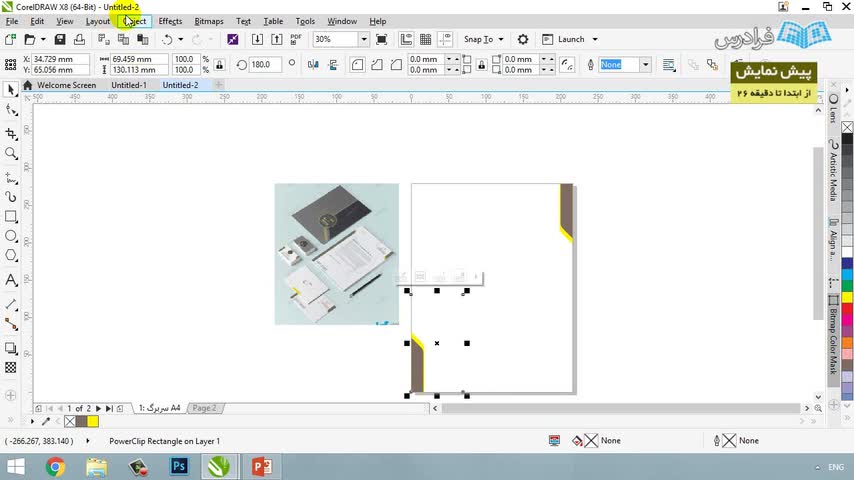Click the Cut icon in the toolbar

click(103, 39)
